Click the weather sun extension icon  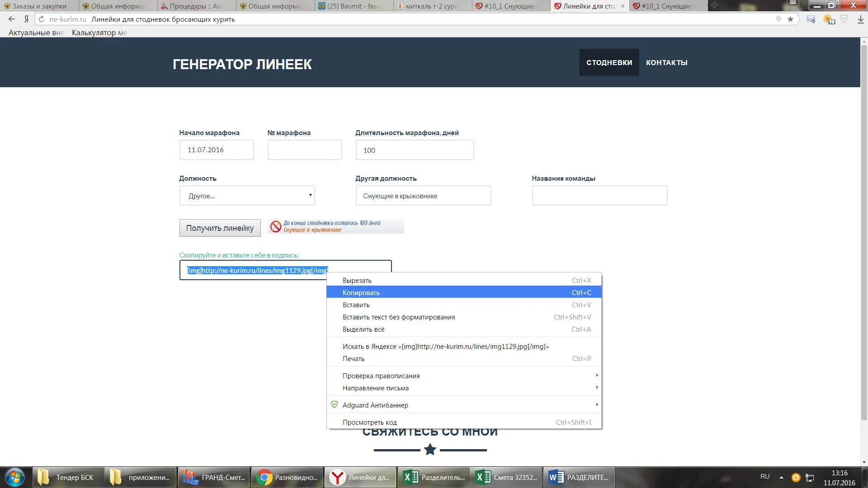click(829, 19)
